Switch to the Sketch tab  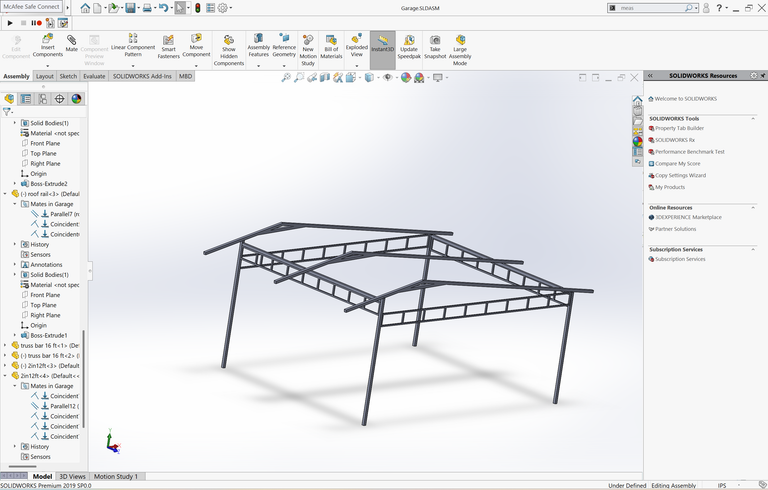click(x=68, y=76)
